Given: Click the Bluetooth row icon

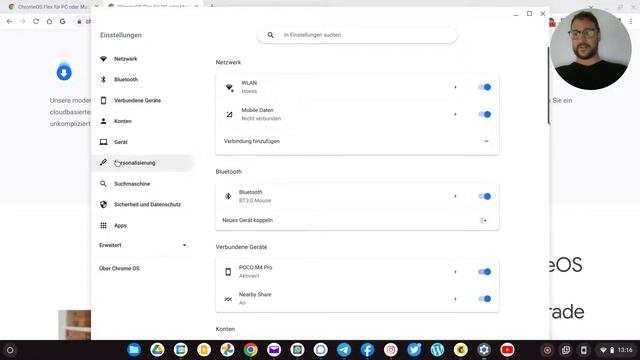Looking at the screenshot, I should [x=228, y=196].
